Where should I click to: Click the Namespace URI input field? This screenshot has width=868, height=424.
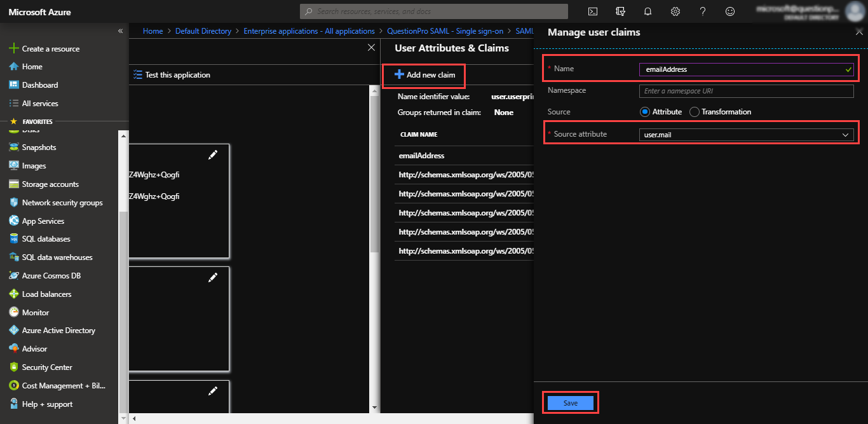746,91
